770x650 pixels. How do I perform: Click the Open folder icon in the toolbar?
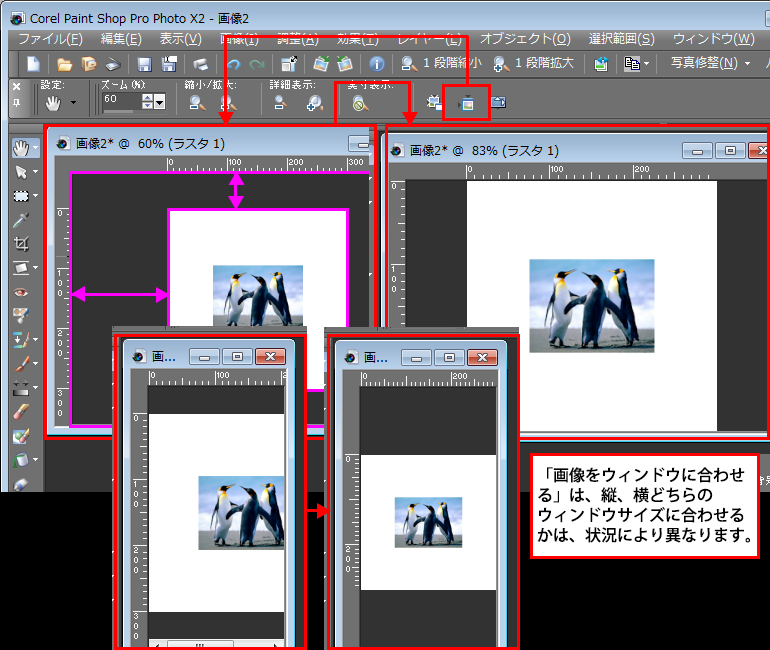click(x=64, y=64)
